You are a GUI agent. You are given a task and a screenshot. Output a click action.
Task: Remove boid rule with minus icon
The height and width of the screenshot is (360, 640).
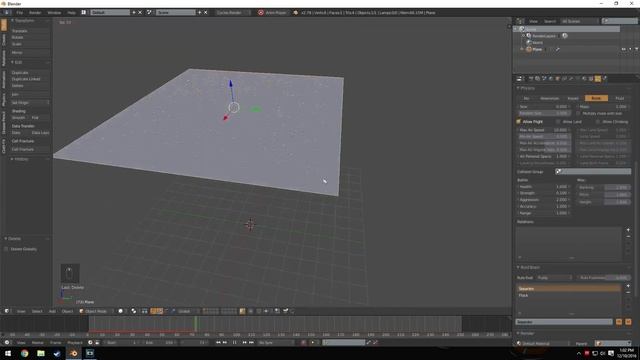(628, 293)
